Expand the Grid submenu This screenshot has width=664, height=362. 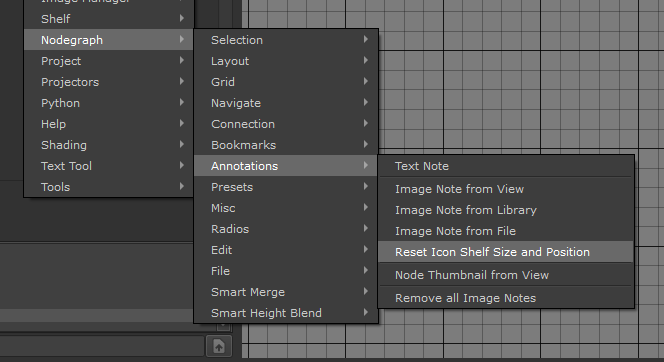pos(286,82)
